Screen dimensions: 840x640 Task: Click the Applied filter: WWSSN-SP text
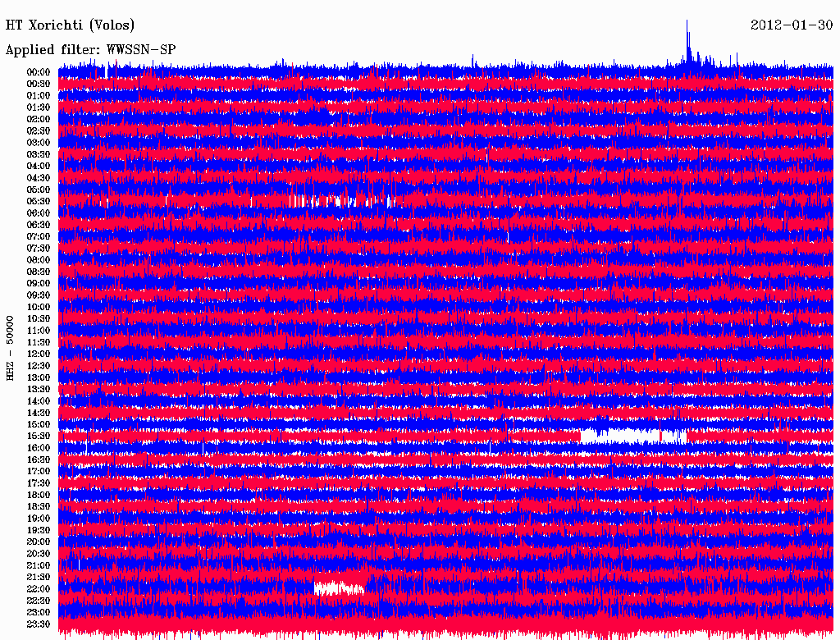tap(90, 50)
